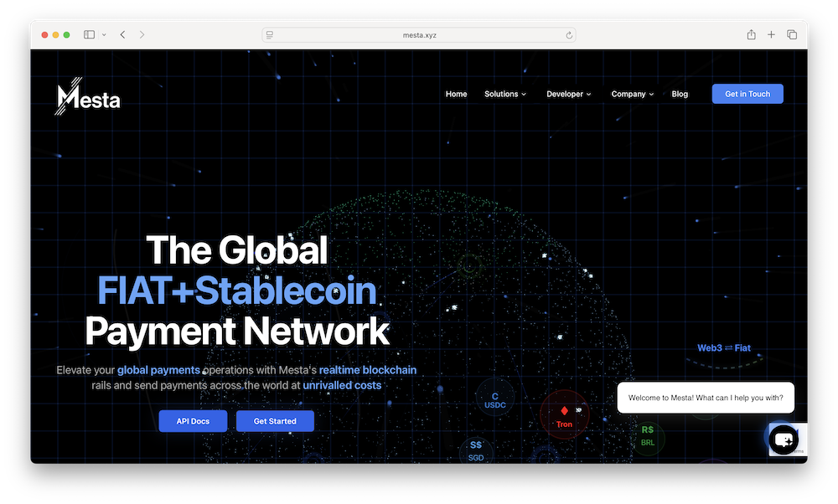The height and width of the screenshot is (504, 838).
Task: Go to the Home nav item
Action: [457, 94]
